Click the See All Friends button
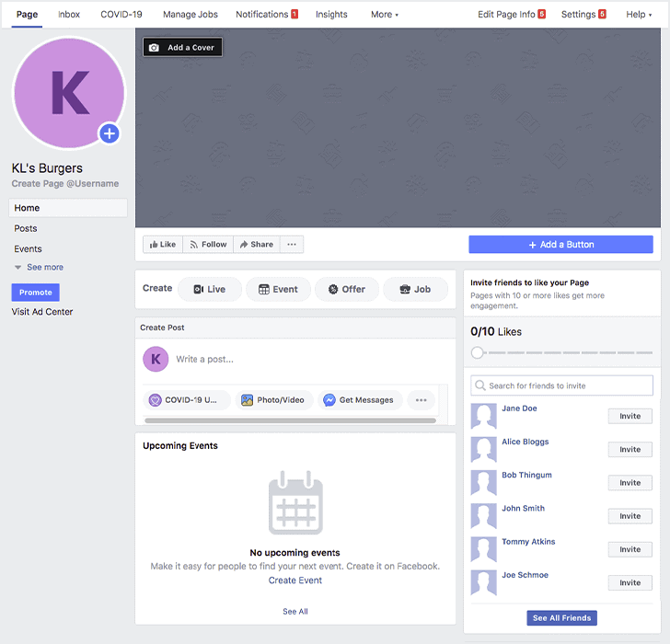 tap(562, 618)
